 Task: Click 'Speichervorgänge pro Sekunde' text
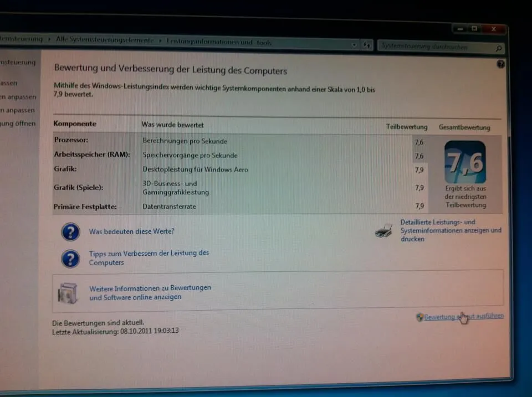pyautogui.click(x=190, y=155)
